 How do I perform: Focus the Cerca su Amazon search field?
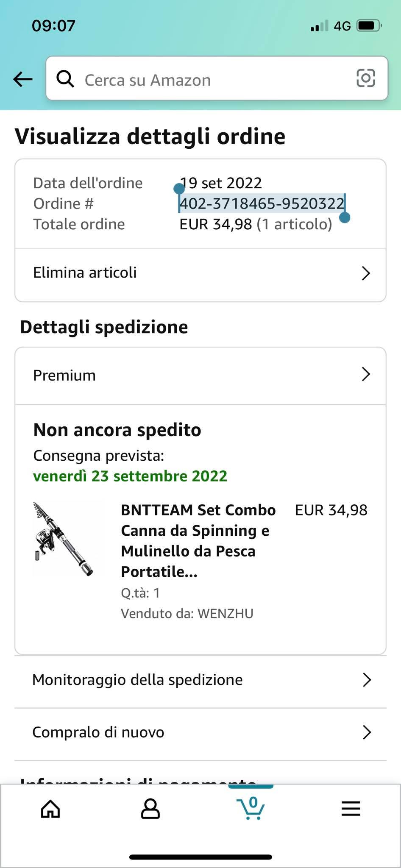pyautogui.click(x=212, y=80)
